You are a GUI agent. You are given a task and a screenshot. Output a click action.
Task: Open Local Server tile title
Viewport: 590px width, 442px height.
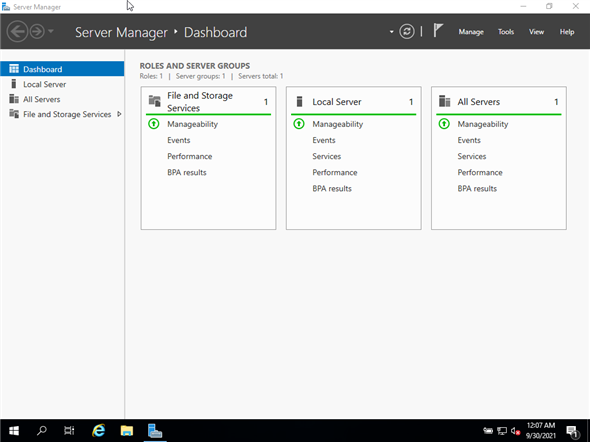(x=337, y=102)
